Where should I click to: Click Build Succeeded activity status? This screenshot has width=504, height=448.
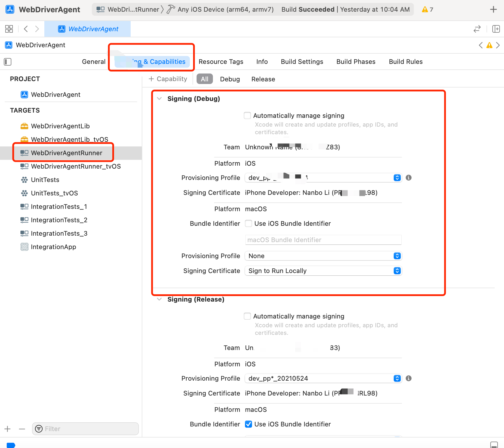[x=346, y=9]
